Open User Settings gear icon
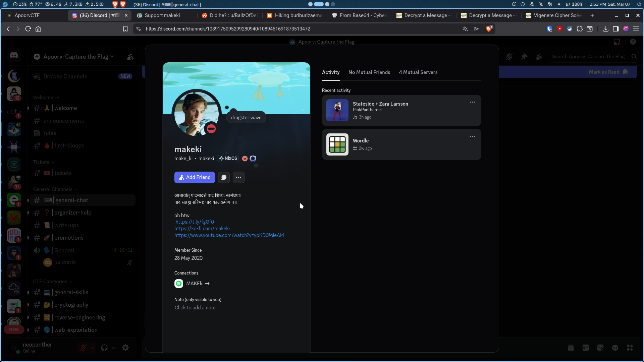The width and height of the screenshot is (644, 362). [125, 348]
